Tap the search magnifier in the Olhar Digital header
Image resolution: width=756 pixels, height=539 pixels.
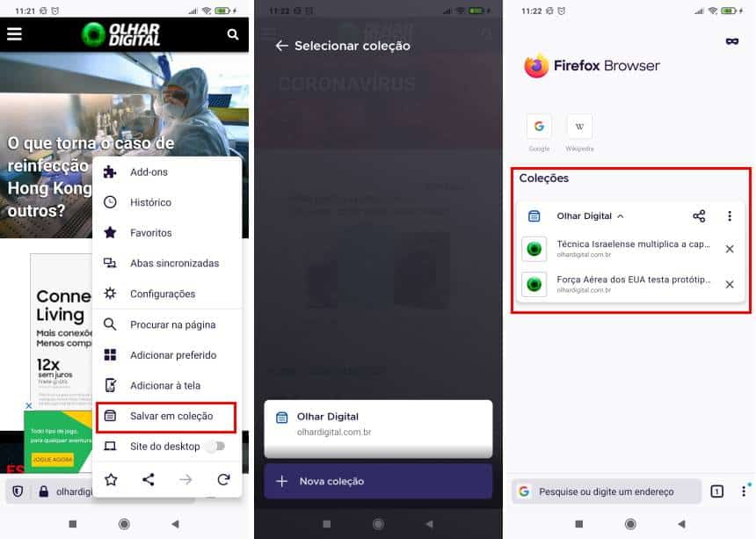pyautogui.click(x=233, y=34)
